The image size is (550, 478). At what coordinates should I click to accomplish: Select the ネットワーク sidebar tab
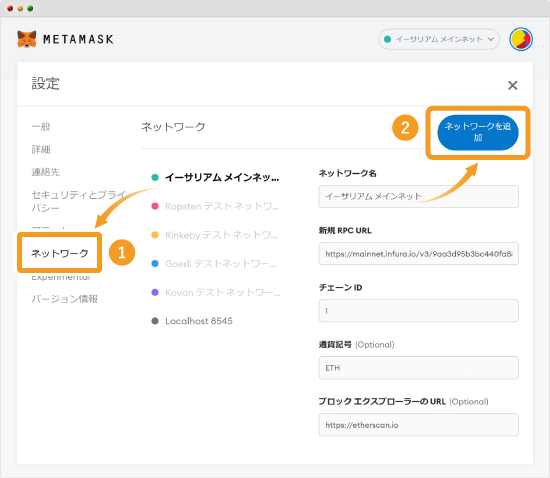point(60,253)
